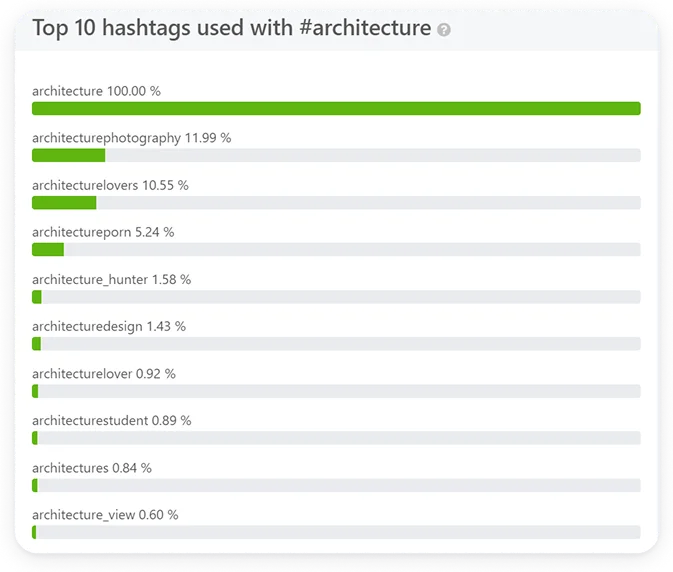Click the architecturestudent progress bar
673x572 pixels.
point(336,438)
